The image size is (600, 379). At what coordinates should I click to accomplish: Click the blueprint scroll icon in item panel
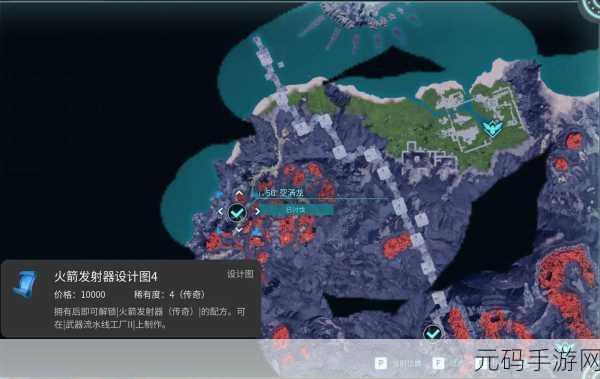[x=25, y=284]
